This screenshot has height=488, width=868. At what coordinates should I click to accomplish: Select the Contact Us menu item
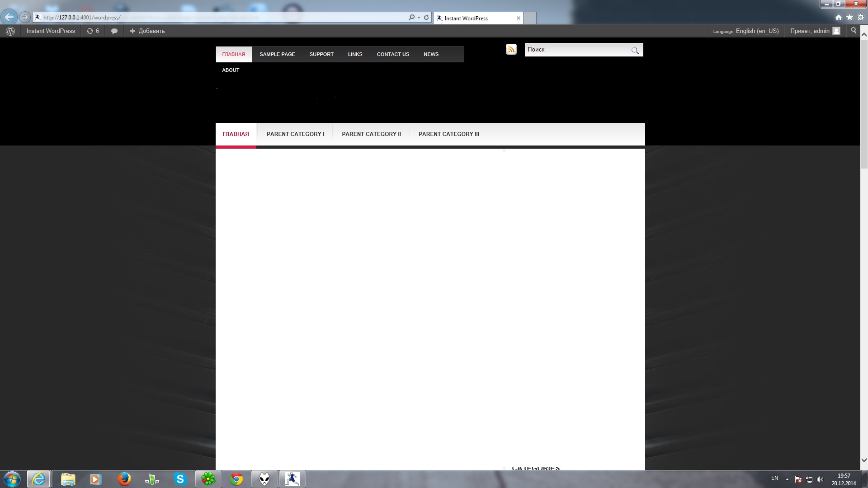393,54
